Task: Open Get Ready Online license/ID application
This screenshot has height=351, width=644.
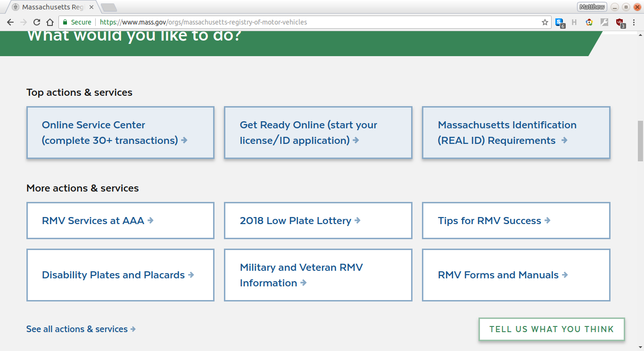Action: click(x=318, y=133)
